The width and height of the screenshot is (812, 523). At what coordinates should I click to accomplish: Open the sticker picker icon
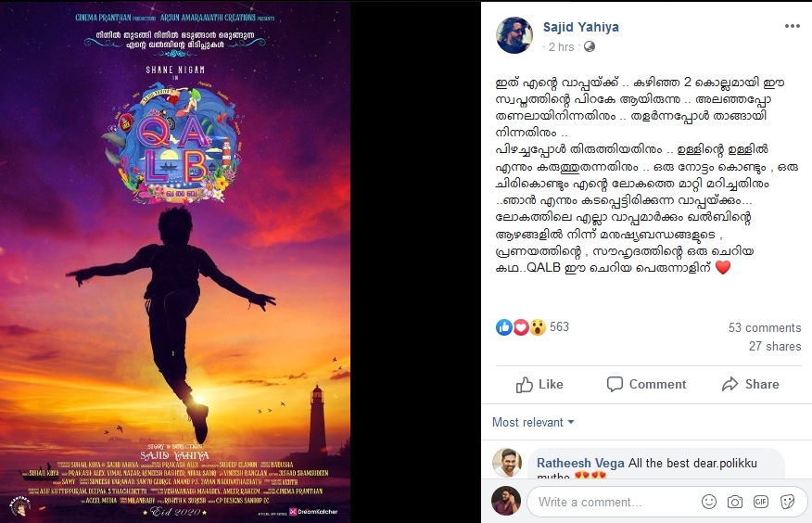click(787, 502)
